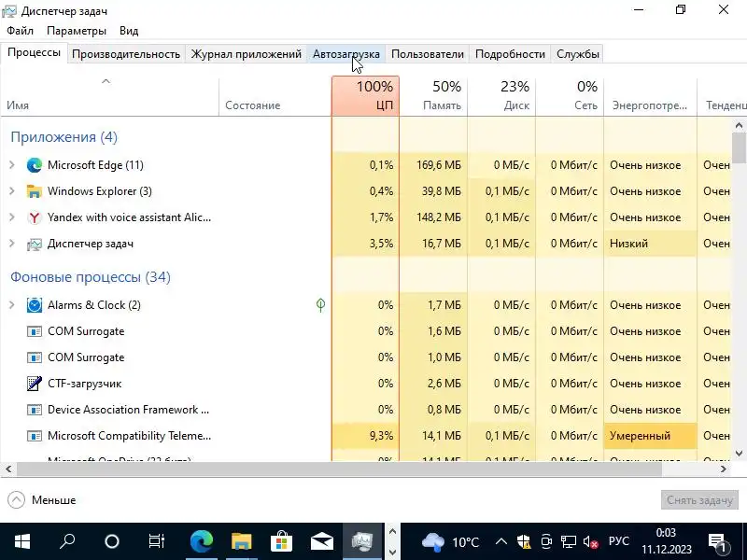The width and height of the screenshot is (747, 560).
Task: Open taskbar search magnifier
Action: point(67,541)
